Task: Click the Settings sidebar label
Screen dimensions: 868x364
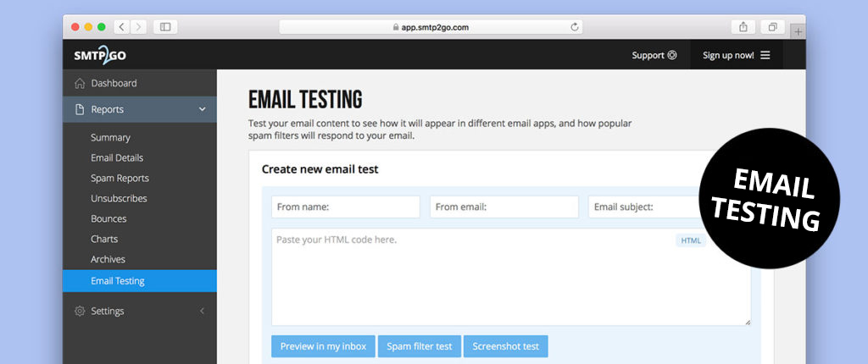Action: click(x=108, y=311)
